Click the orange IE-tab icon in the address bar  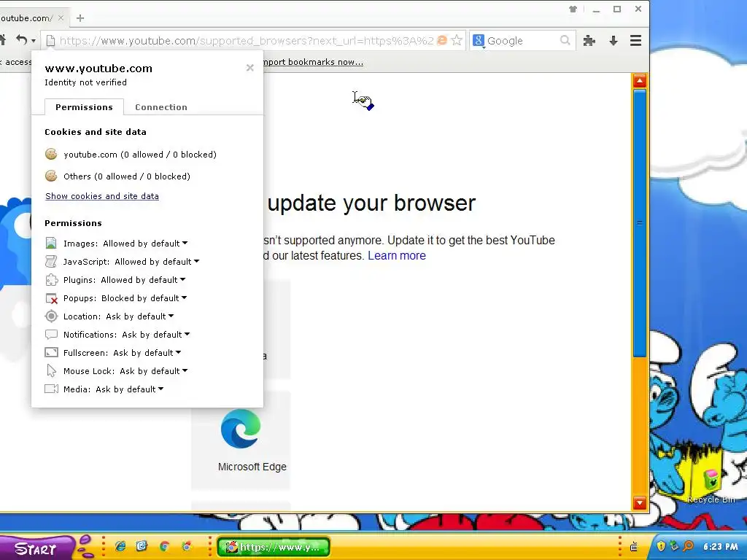tap(442, 41)
